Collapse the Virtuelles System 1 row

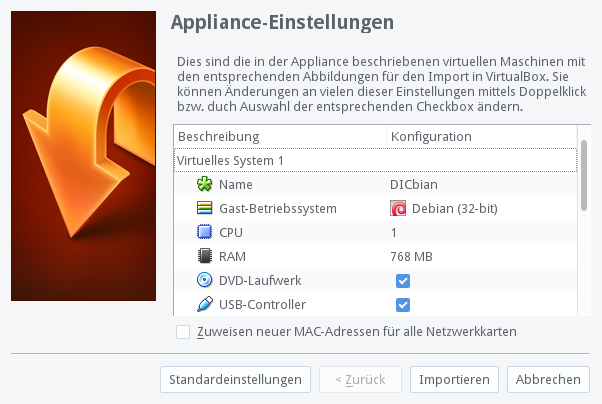click(x=375, y=160)
